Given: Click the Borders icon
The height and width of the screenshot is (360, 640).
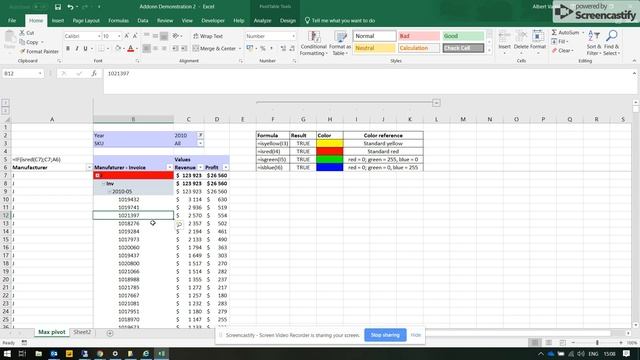Looking at the screenshot, I should [x=101, y=49].
